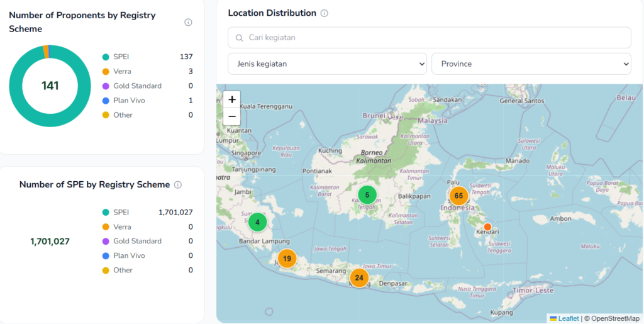The width and height of the screenshot is (644, 324).
Task: Expand the Jenis kegiatan dropdown
Action: pyautogui.click(x=327, y=64)
